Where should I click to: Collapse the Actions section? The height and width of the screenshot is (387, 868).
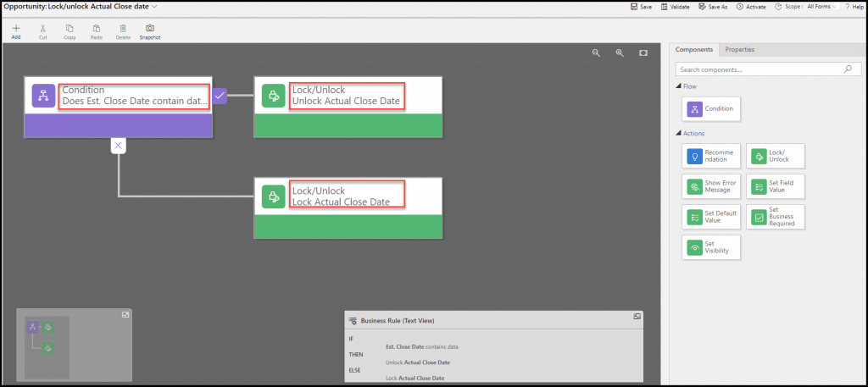(x=679, y=133)
